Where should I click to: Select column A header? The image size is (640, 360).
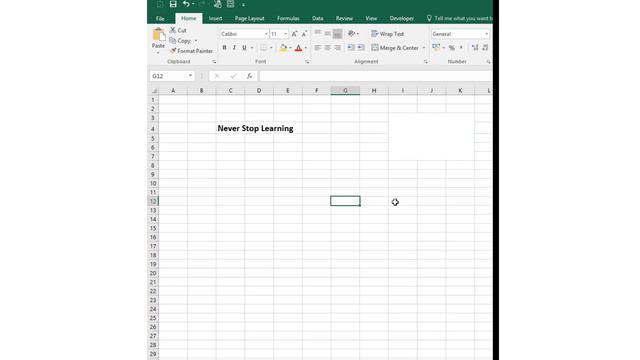point(173,91)
